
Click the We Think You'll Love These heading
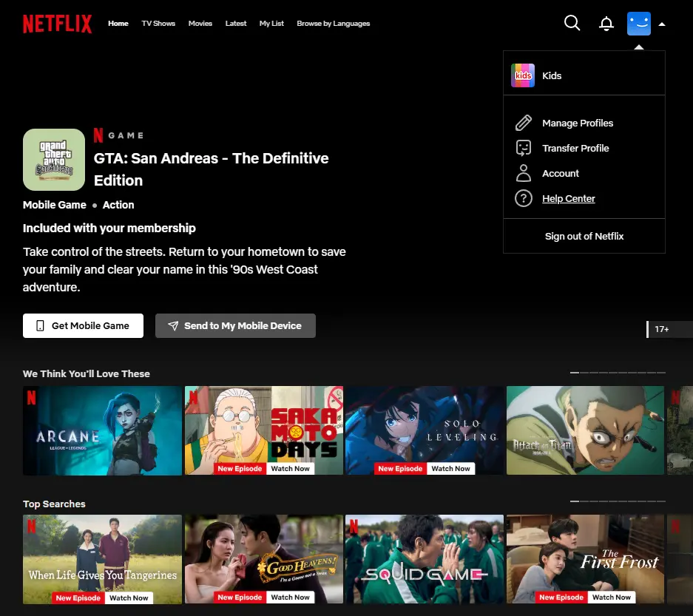point(87,374)
